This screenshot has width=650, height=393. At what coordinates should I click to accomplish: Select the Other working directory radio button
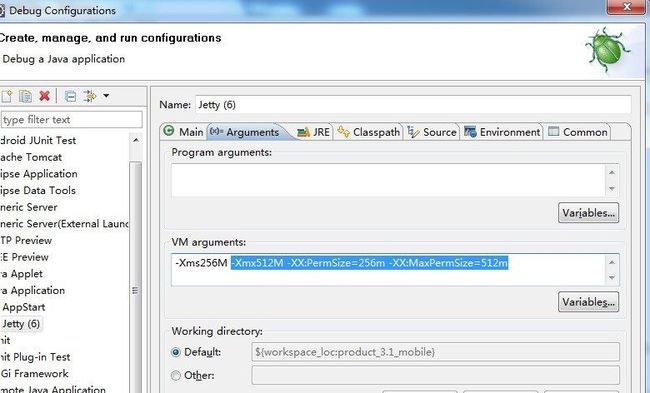coord(176,375)
